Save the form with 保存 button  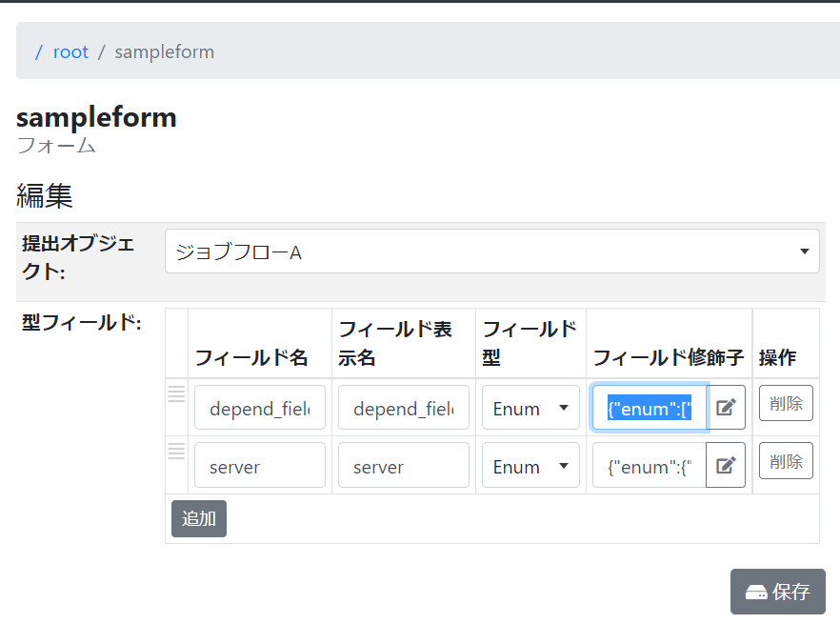[x=777, y=592]
